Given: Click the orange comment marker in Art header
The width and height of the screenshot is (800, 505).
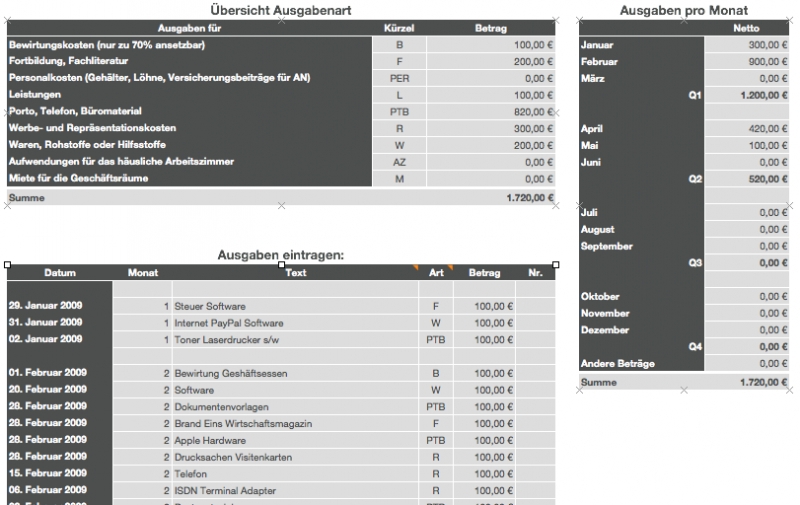Looking at the screenshot, I should point(450,268).
